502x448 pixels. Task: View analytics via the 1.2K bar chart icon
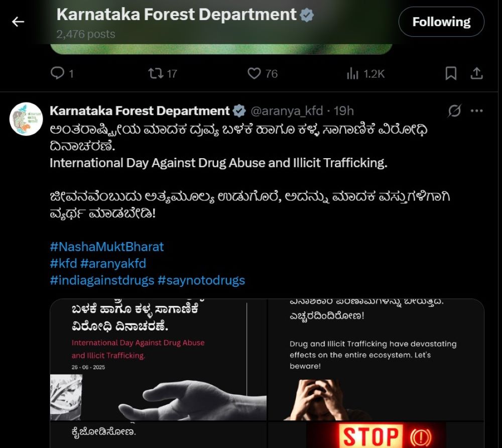(352, 74)
